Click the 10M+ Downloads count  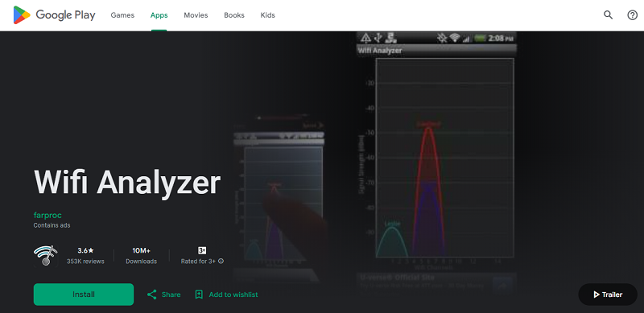point(142,256)
